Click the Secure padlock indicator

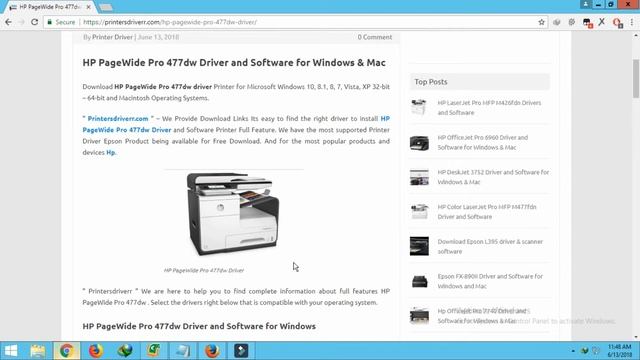point(61,22)
